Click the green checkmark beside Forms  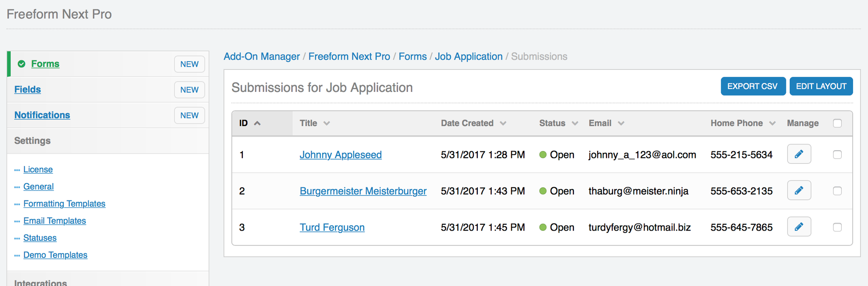click(x=21, y=63)
